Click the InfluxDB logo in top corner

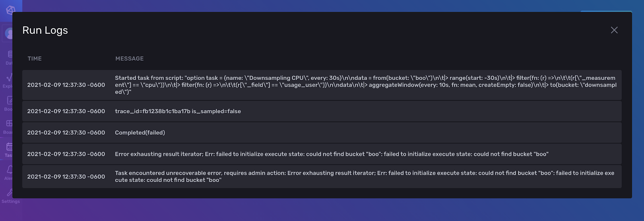[x=10, y=10]
